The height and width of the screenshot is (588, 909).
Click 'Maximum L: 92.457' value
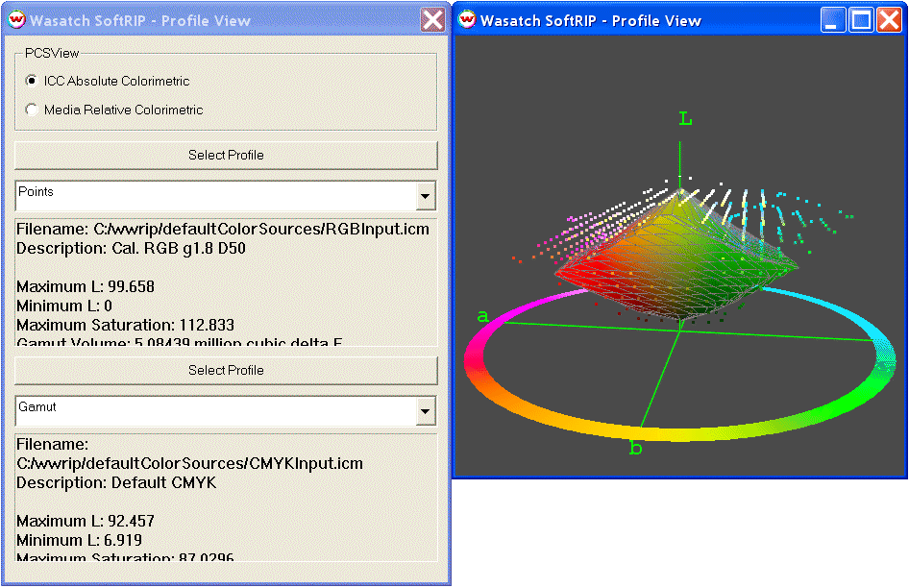(86, 521)
